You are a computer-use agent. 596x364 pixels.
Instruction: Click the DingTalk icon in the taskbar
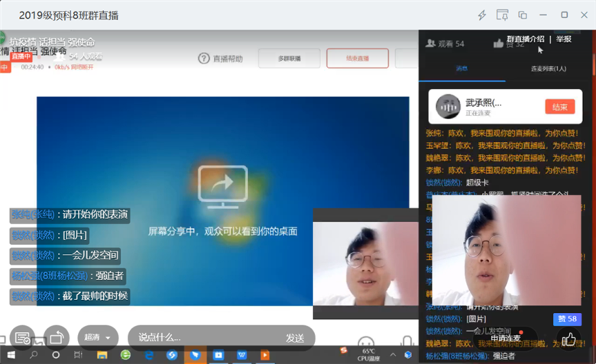(196, 355)
